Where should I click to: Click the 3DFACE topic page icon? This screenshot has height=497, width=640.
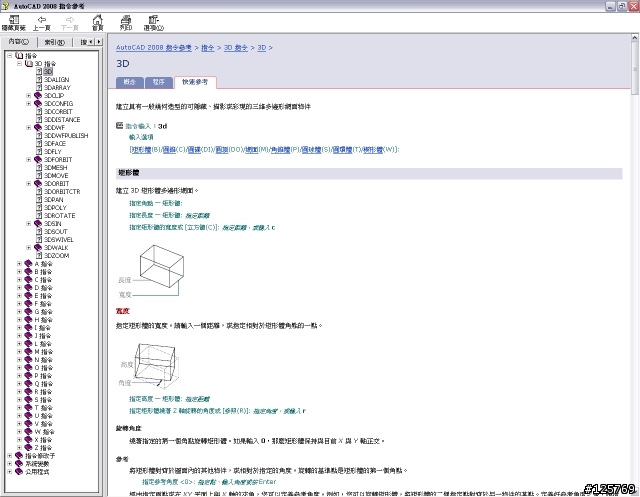click(39, 144)
